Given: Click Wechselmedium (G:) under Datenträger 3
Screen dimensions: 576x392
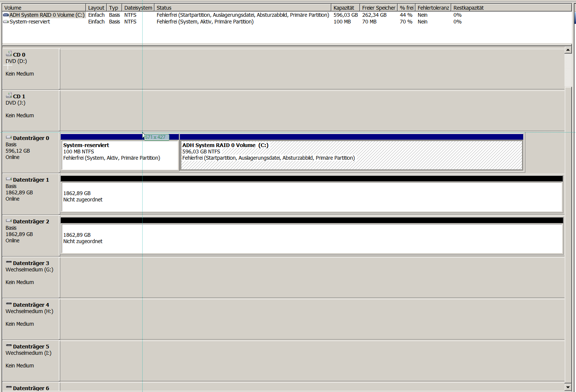Looking at the screenshot, I should [29, 270].
